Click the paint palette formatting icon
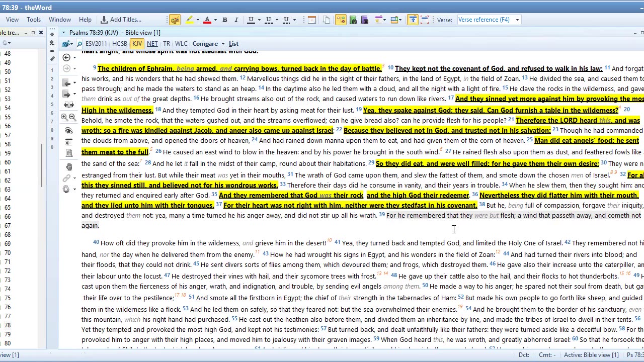 click(x=175, y=20)
